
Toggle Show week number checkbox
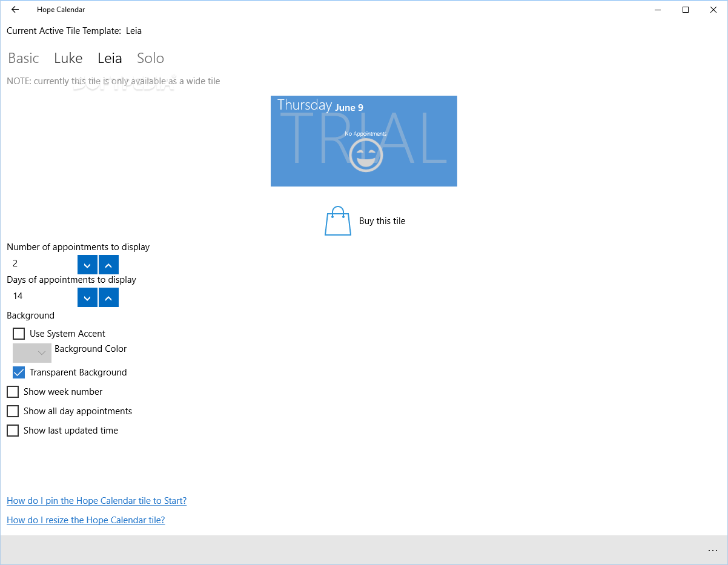point(13,392)
